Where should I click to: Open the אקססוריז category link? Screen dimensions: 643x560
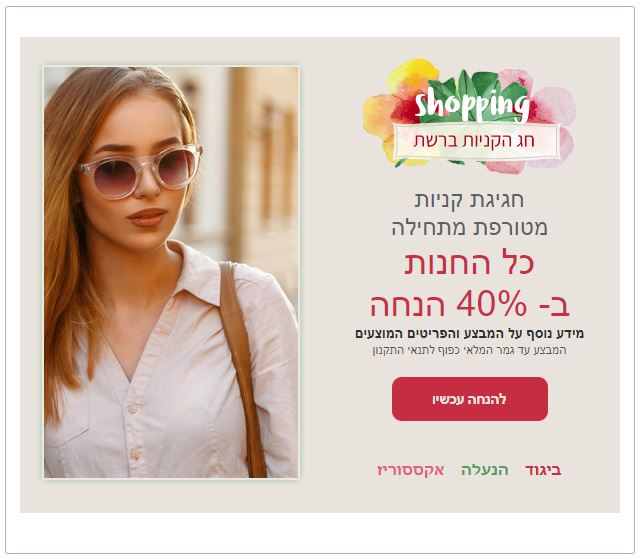(x=411, y=470)
